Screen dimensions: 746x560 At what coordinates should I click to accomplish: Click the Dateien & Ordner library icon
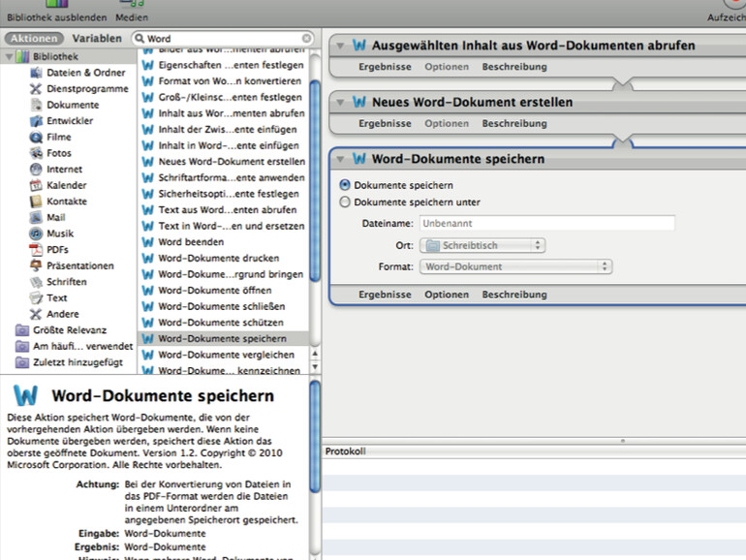coord(36,72)
